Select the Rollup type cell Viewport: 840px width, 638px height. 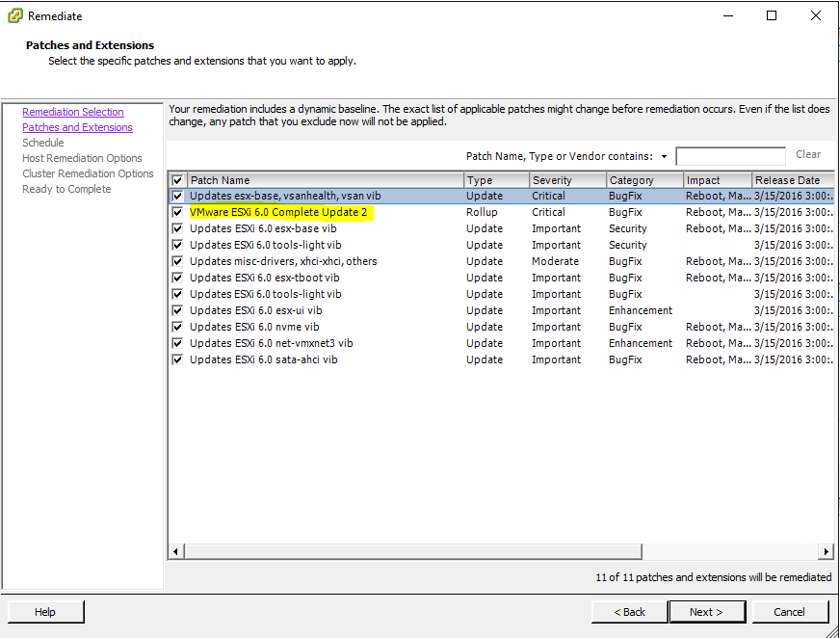coord(482,212)
